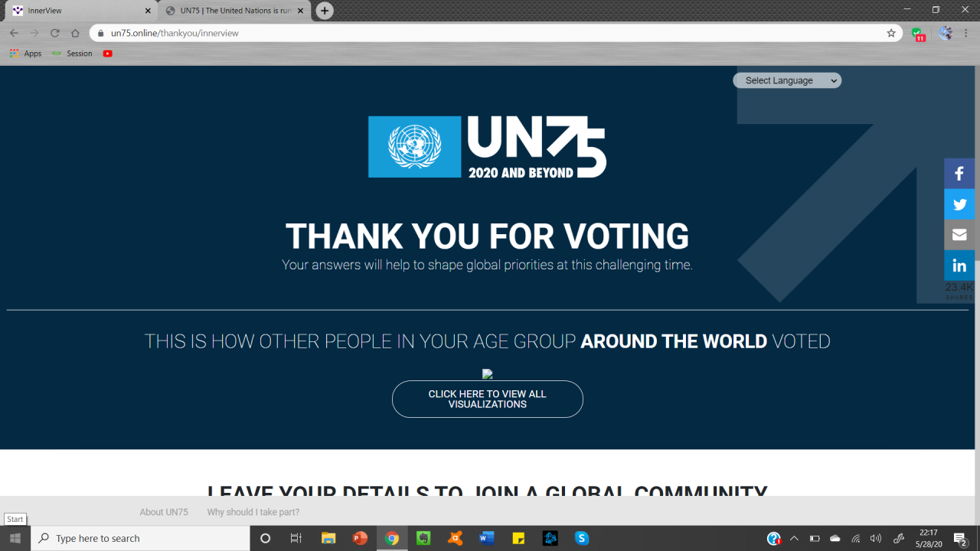
Task: Share via the email envelope icon
Action: point(959,235)
